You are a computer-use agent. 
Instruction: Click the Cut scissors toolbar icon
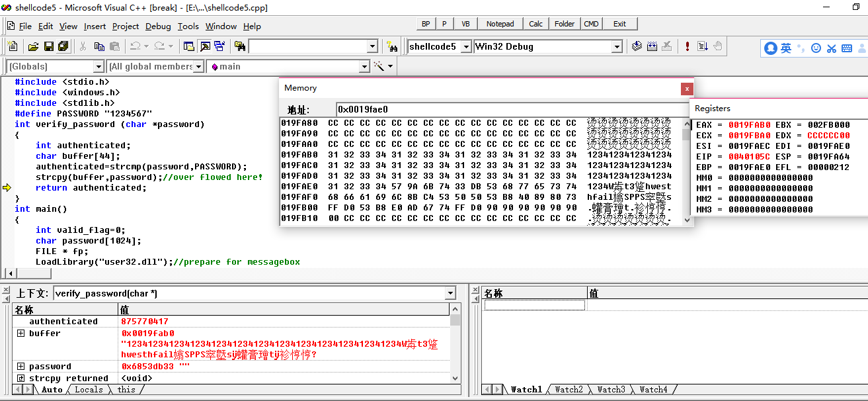point(83,46)
